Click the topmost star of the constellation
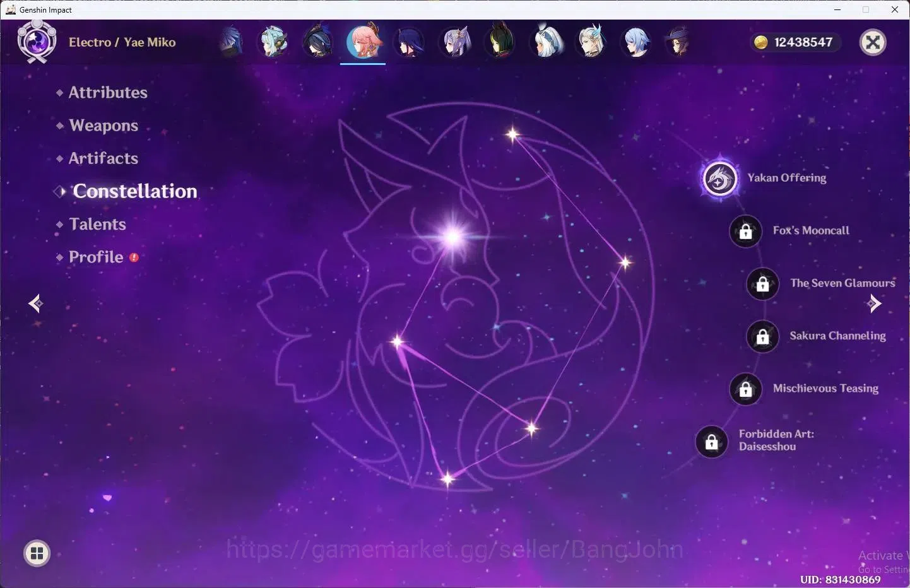This screenshot has height=588, width=910. (512, 134)
